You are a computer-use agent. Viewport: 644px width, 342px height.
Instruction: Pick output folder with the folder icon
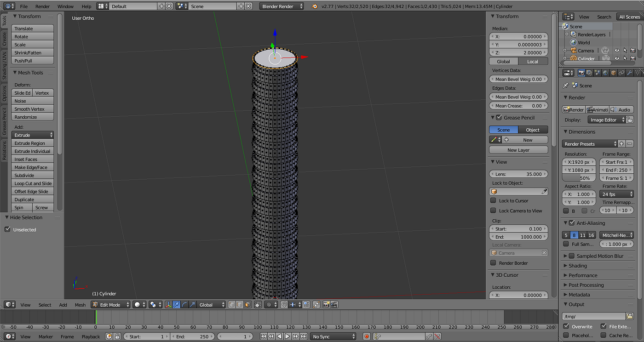(629, 316)
